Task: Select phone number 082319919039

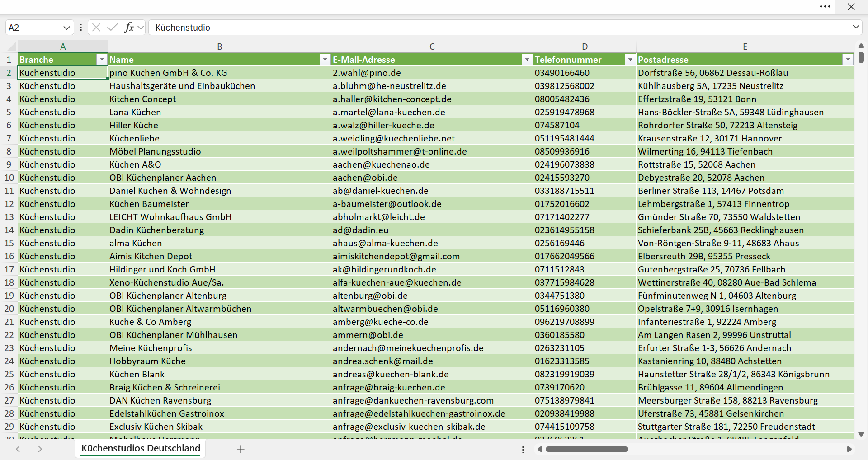Action: tap(585, 374)
